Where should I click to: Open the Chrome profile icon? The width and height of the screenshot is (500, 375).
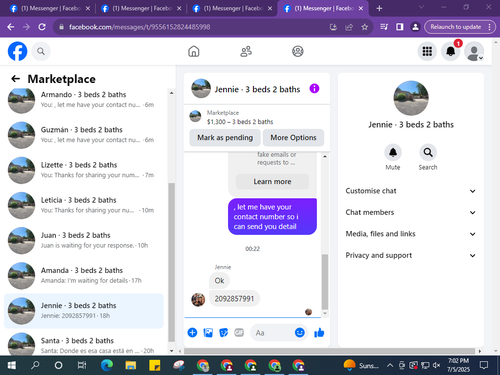click(415, 27)
